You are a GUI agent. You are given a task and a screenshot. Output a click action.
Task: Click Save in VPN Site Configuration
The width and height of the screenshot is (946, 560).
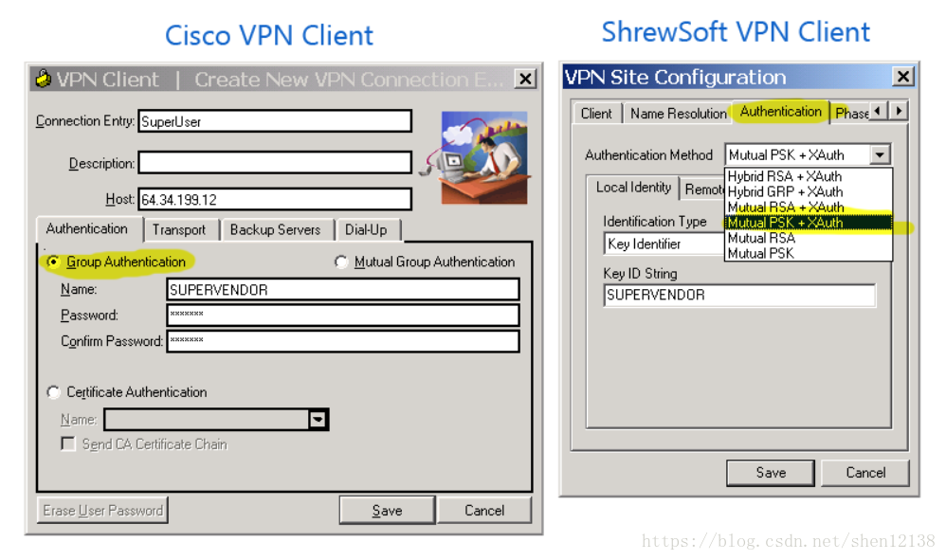click(x=771, y=473)
